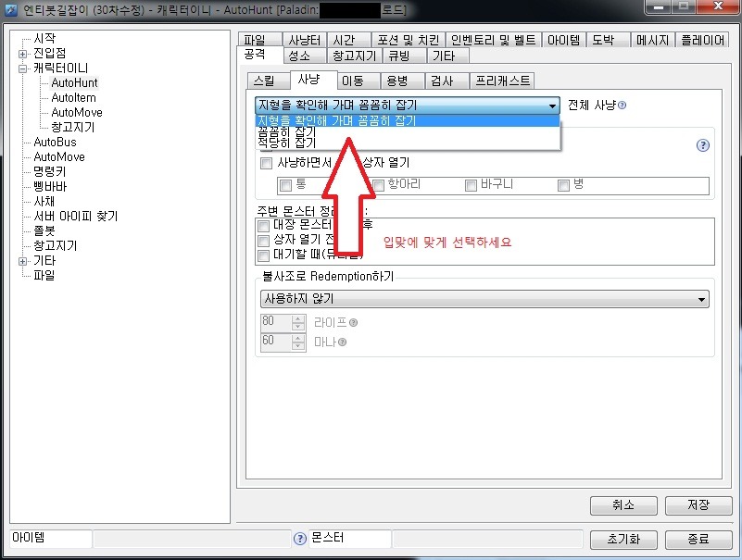Select 명령키 tree item
The width and height of the screenshot is (742, 560).
(x=50, y=171)
